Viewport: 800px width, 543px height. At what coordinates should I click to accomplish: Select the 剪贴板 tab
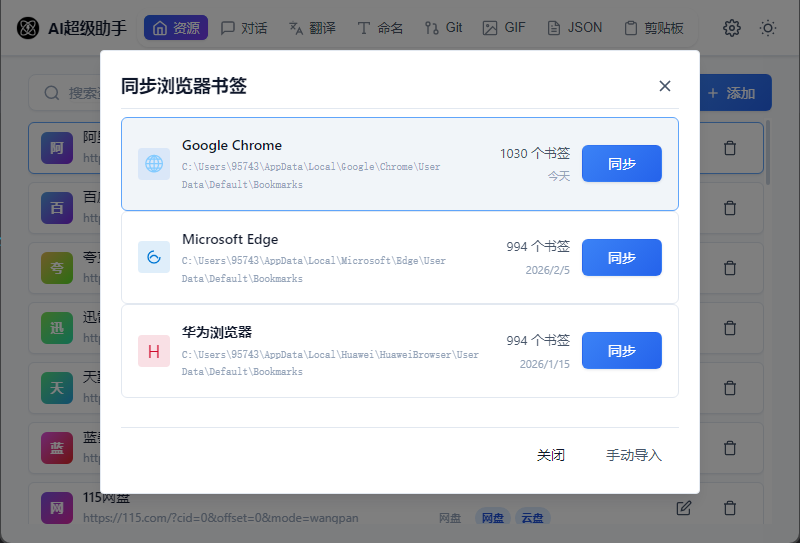(654, 28)
